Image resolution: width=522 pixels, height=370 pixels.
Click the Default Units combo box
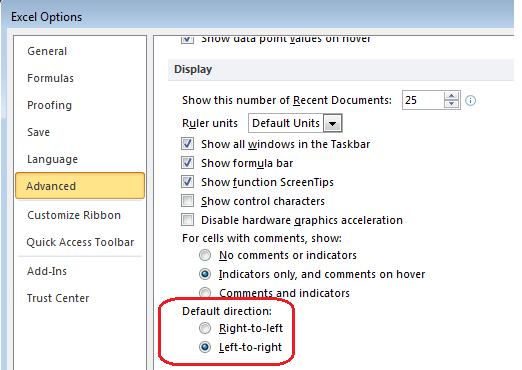point(295,123)
